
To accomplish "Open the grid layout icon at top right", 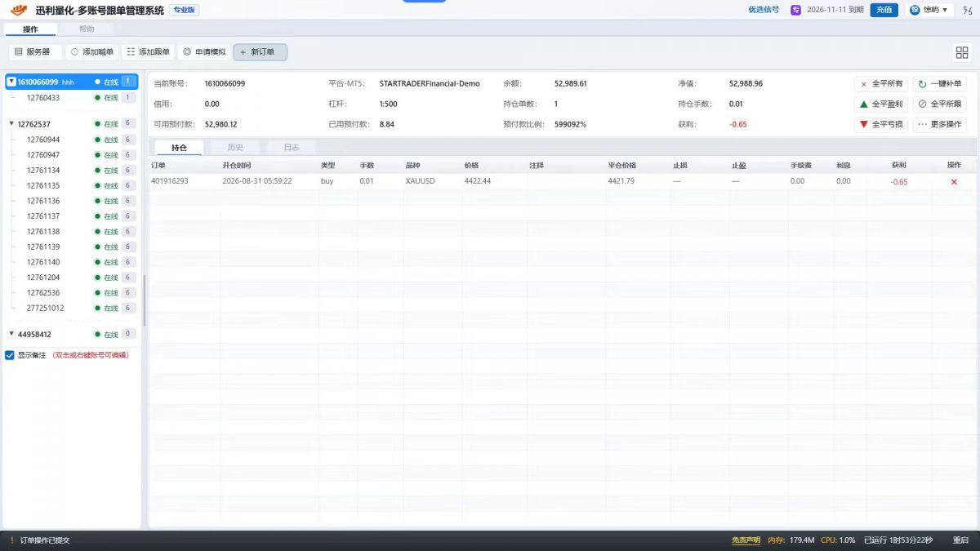I will [x=961, y=52].
